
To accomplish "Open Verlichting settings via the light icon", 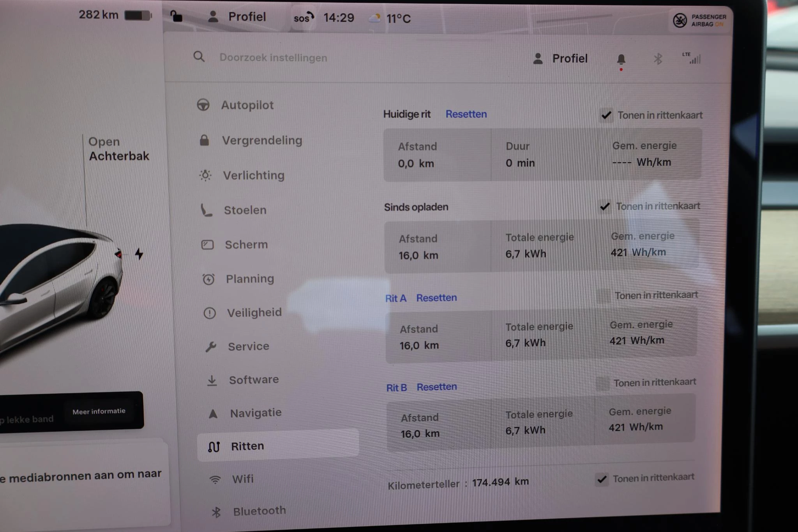I will pyautogui.click(x=205, y=175).
